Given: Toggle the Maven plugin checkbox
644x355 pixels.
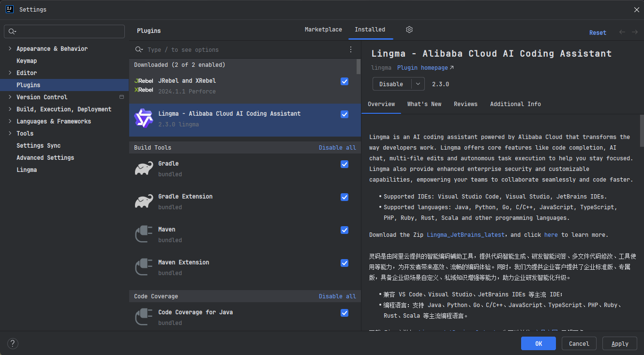Looking at the screenshot, I should (344, 230).
